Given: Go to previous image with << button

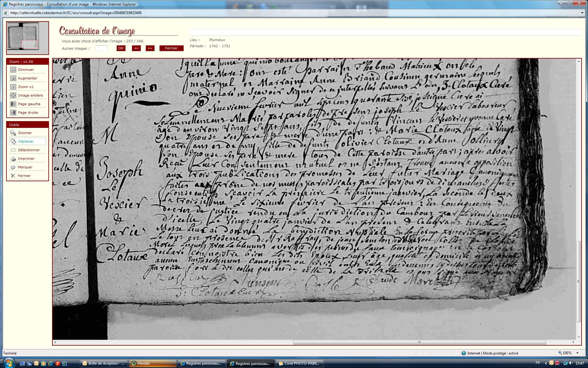Looking at the screenshot, I should click(x=136, y=48).
